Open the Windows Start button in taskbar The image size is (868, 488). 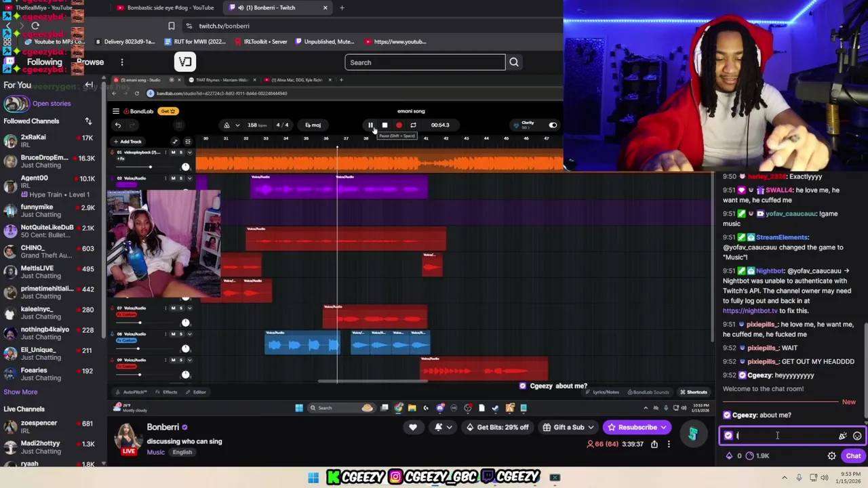tap(313, 478)
